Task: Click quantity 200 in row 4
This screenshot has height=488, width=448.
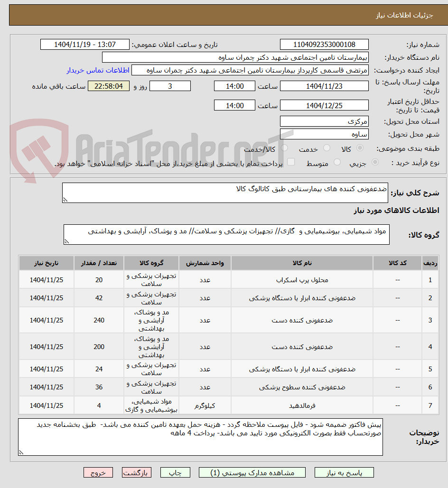Action: tap(99, 347)
